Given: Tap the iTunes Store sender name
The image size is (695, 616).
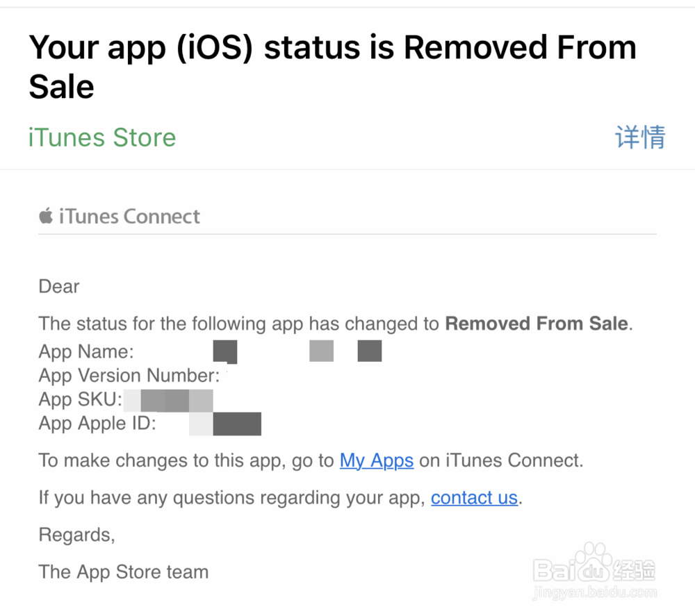Looking at the screenshot, I should point(102,138).
